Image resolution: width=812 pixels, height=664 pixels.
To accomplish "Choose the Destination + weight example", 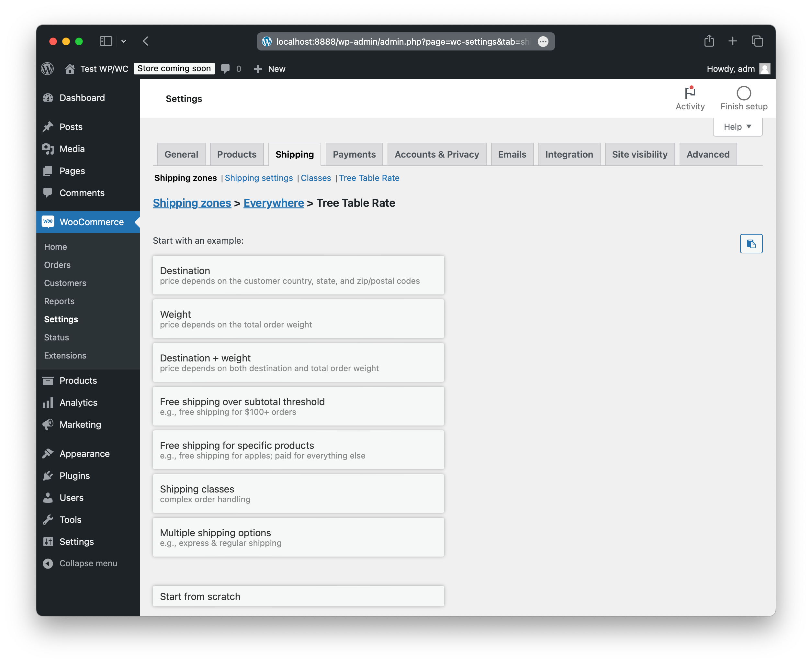I will pos(299,363).
